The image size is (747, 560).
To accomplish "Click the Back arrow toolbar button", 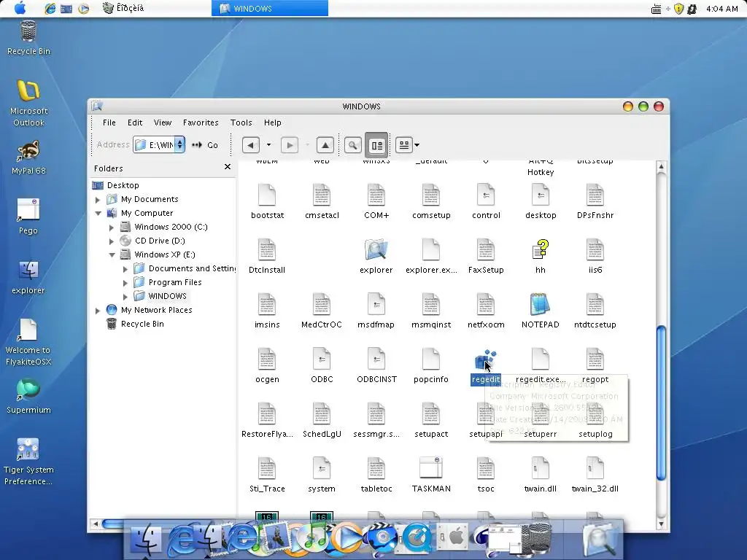I will pyautogui.click(x=251, y=145).
